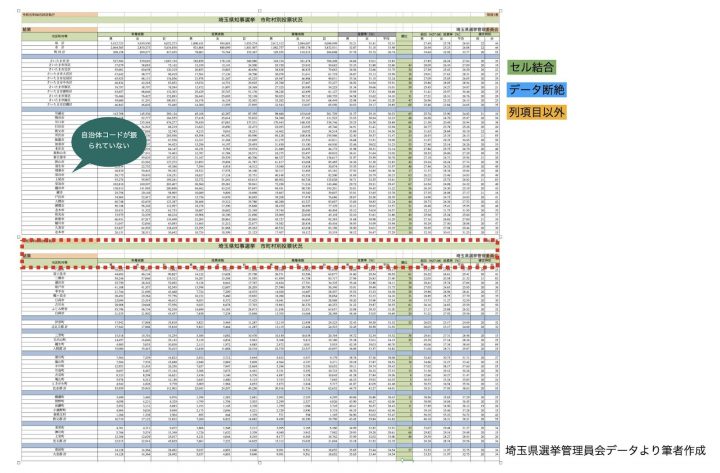
Task: Click the blue データ断絶 legend label
Action: click(565, 89)
